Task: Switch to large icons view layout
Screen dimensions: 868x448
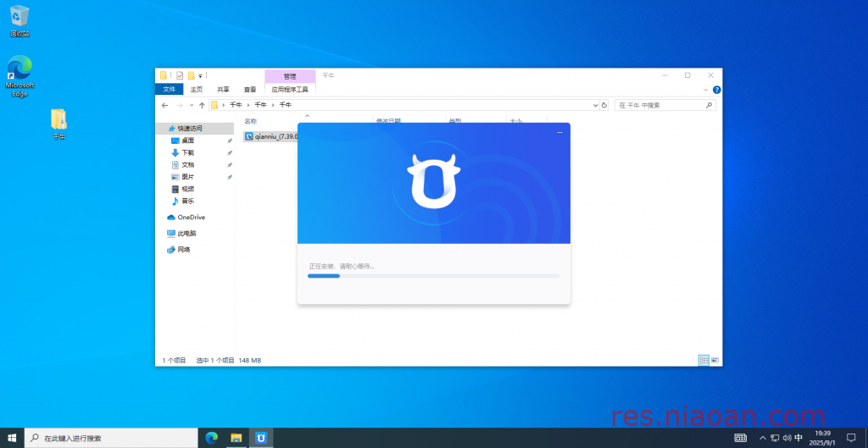Action: [715, 360]
